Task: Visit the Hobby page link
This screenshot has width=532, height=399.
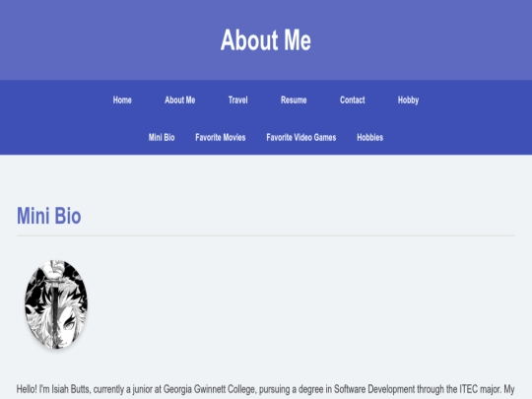Action: [x=408, y=100]
